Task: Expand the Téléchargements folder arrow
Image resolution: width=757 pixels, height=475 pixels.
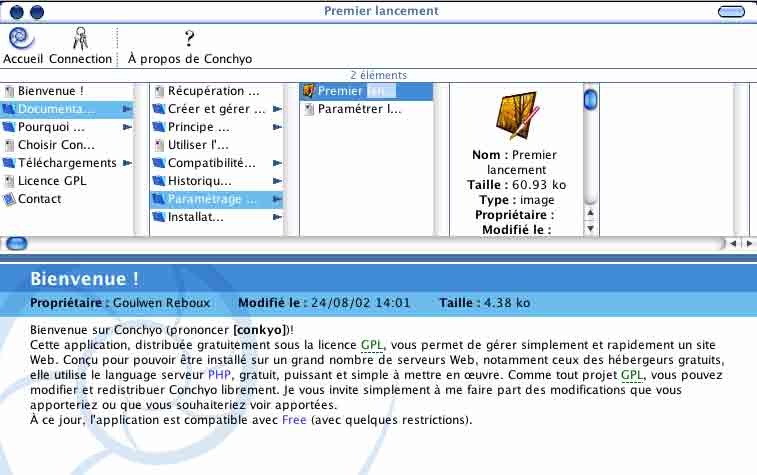Action: click(127, 163)
